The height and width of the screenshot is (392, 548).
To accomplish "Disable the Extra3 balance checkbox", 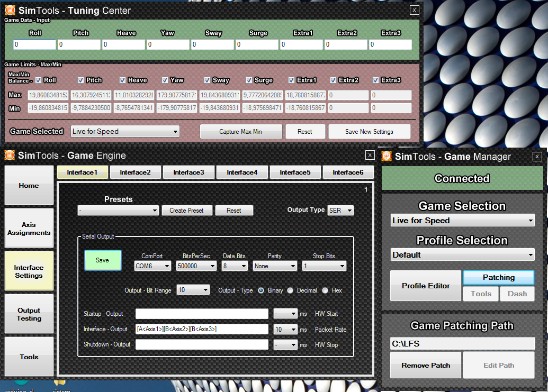I will [376, 80].
